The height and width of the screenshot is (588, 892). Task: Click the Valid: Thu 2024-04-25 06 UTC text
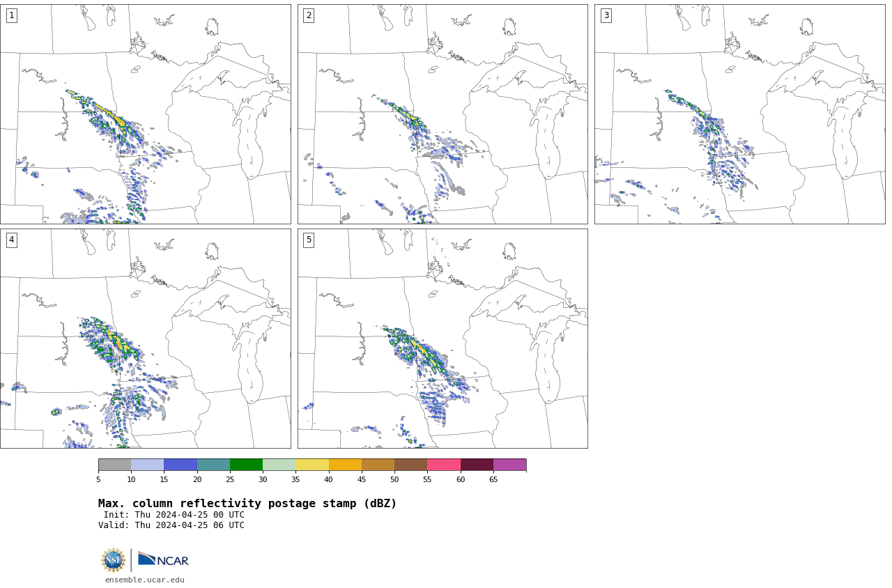[171, 525]
